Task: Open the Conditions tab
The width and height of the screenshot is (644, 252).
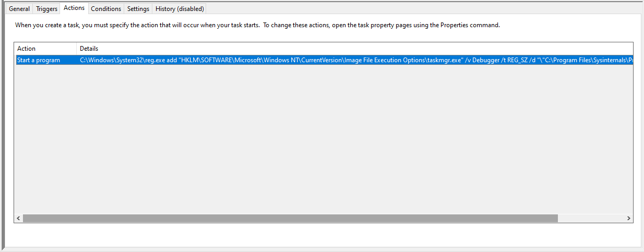Action: 106,9
